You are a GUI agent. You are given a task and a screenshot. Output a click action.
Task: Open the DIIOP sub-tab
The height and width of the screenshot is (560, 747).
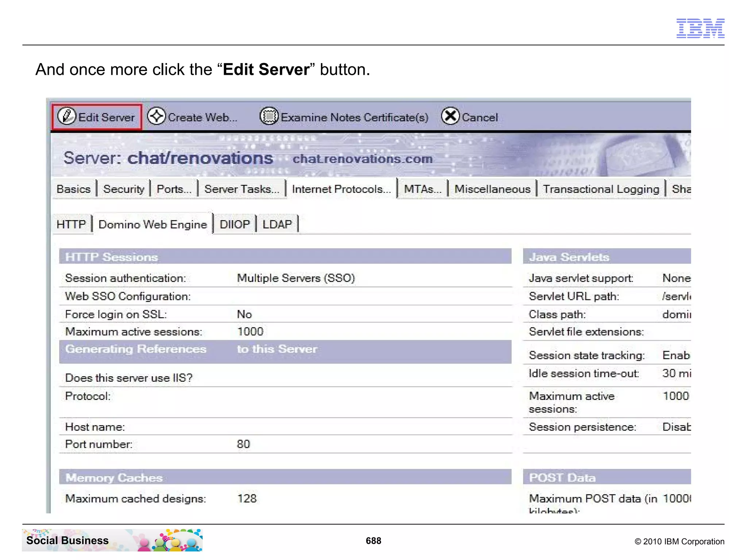point(235,224)
